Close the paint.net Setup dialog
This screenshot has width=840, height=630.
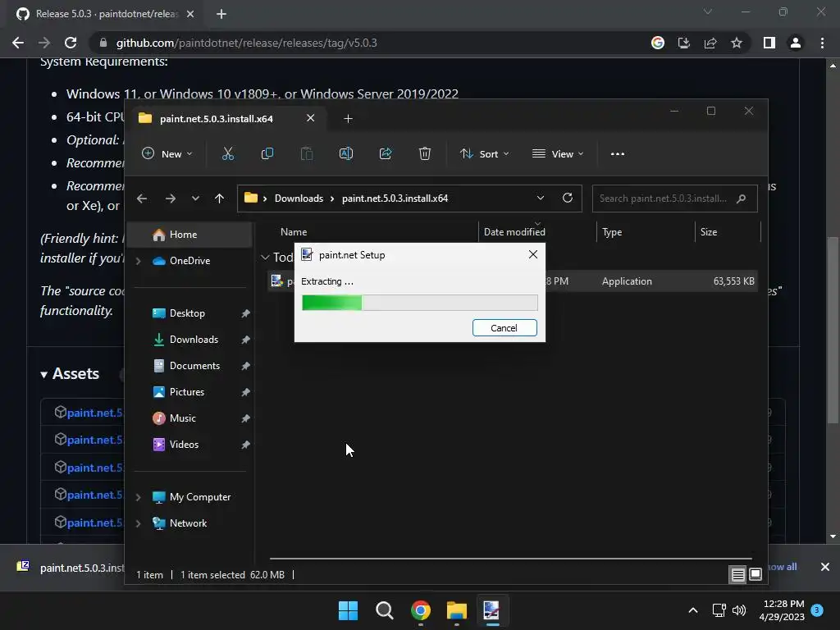[533, 254]
